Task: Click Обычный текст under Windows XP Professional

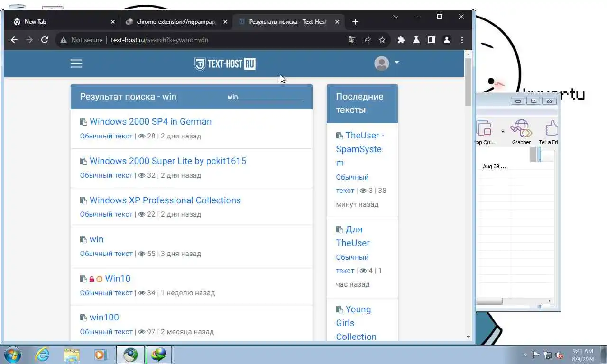Action: pos(106,214)
